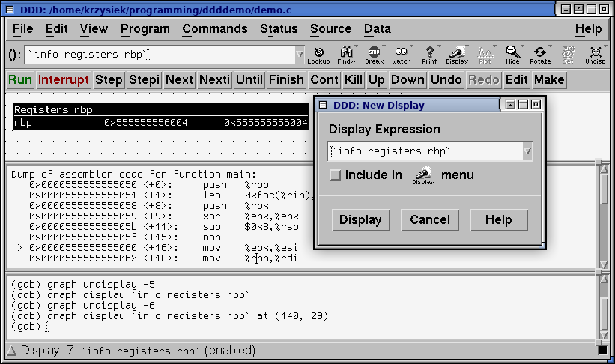The width and height of the screenshot is (615, 364).
Task: Click the Set toolbar icon
Action: [568, 55]
